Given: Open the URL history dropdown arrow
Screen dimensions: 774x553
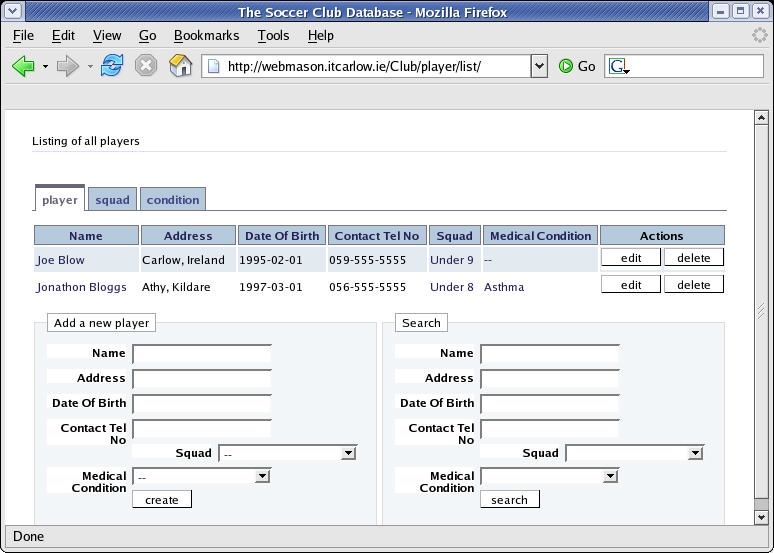Looking at the screenshot, I should [x=539, y=66].
